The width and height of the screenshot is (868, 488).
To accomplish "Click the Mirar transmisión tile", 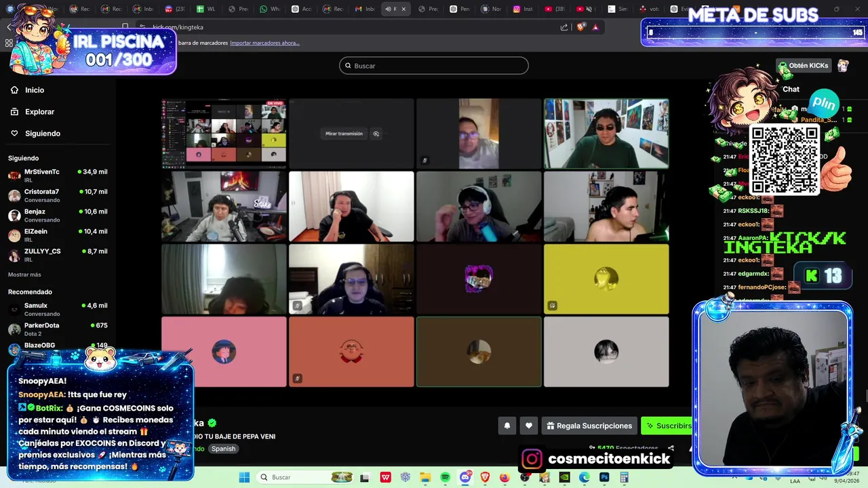I will coord(351,134).
